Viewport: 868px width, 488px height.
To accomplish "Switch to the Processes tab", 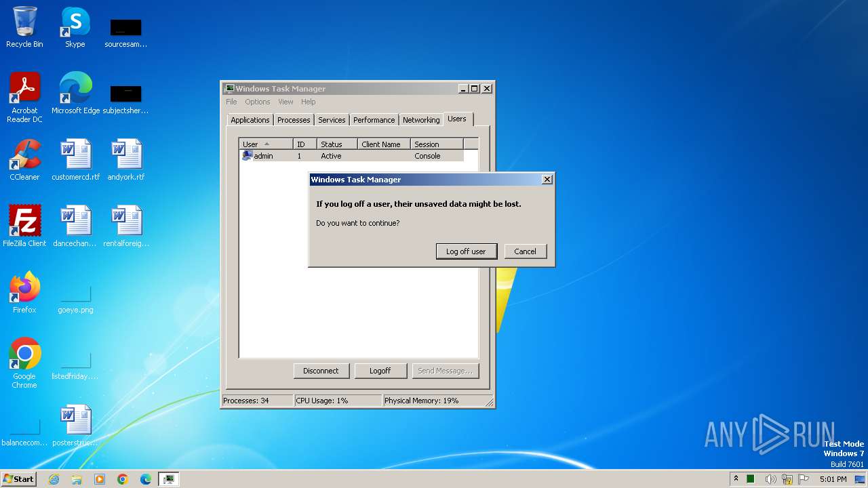I will pyautogui.click(x=294, y=120).
